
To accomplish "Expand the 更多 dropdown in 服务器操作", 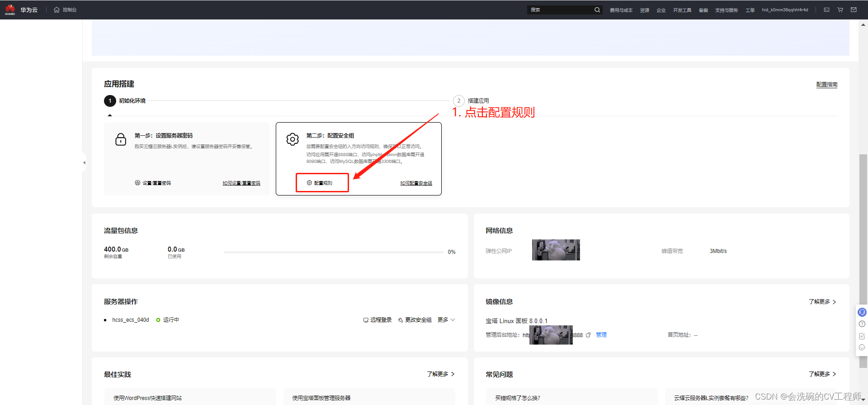I will 446,320.
